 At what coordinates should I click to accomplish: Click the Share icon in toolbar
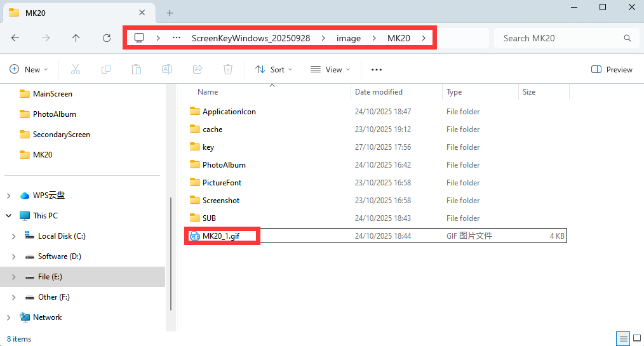point(197,69)
